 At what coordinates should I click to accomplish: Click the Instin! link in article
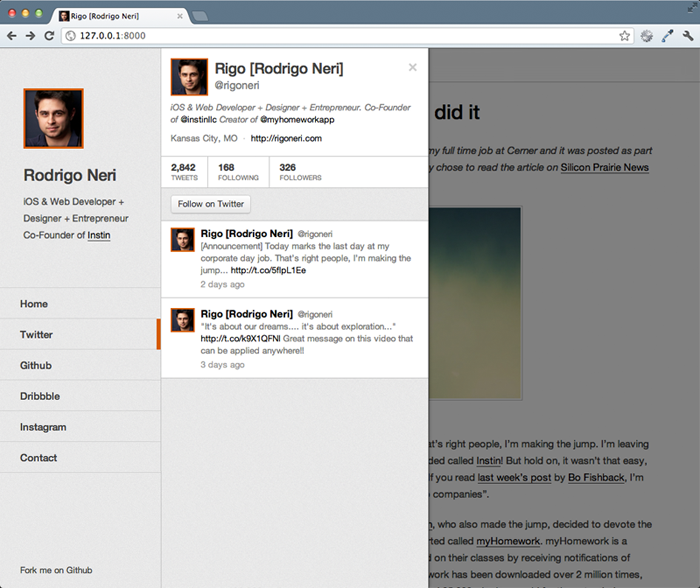pyautogui.click(x=489, y=461)
